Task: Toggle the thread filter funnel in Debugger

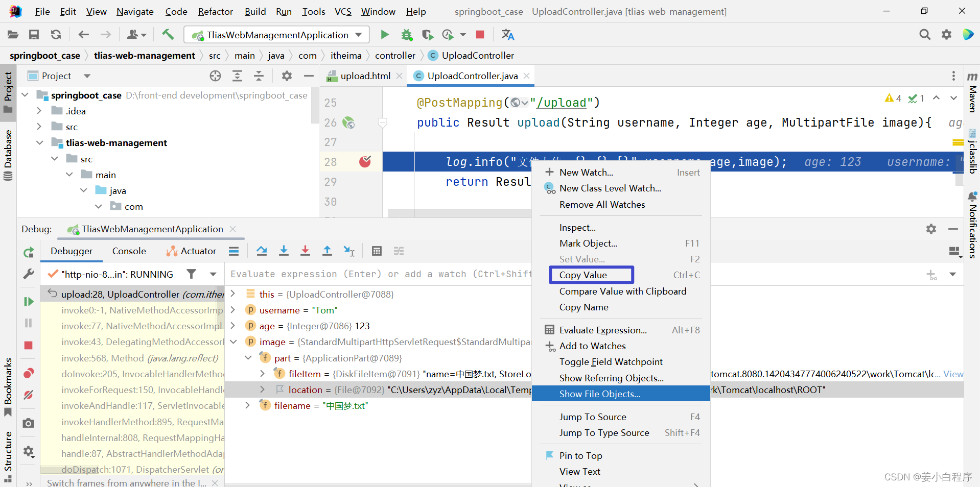Action: [x=191, y=274]
